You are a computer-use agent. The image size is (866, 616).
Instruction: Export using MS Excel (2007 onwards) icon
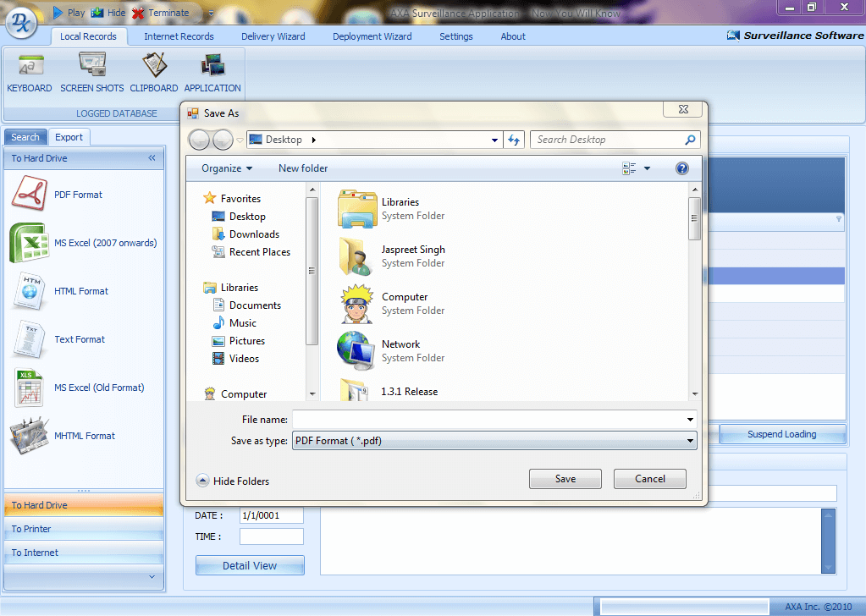coord(29,243)
